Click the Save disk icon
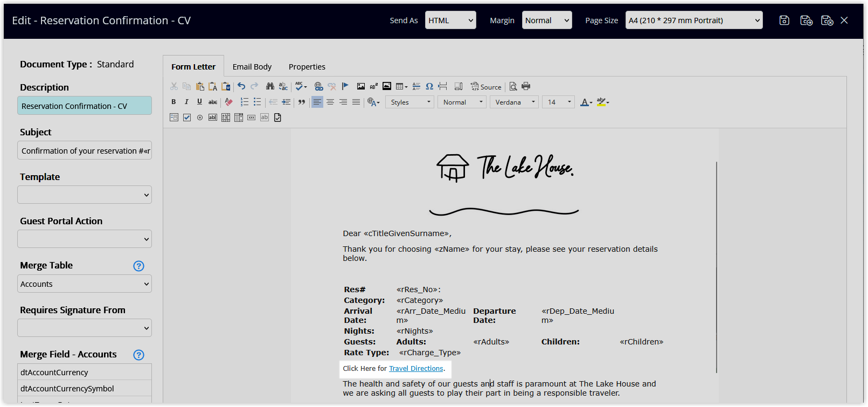Screen dimensions: 868x407 click(784, 20)
